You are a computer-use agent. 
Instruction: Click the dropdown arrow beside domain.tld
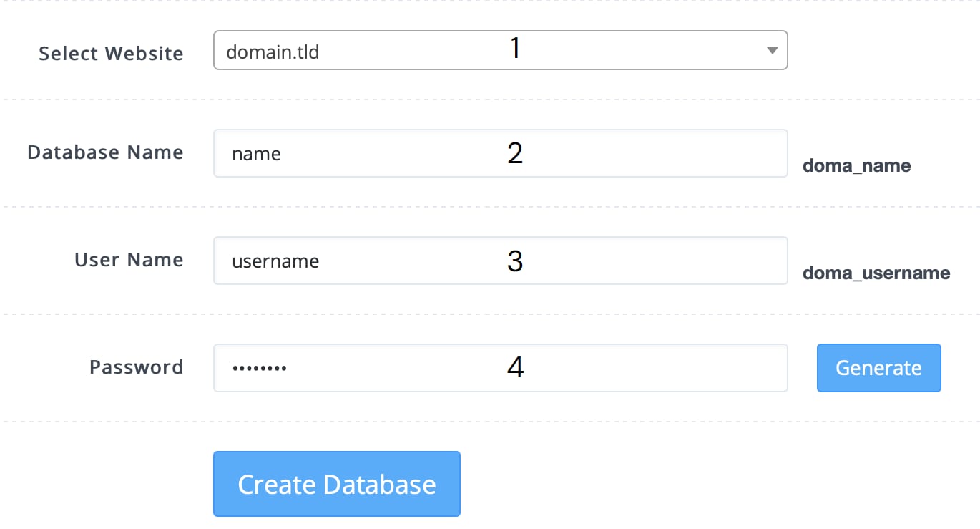[x=772, y=51]
